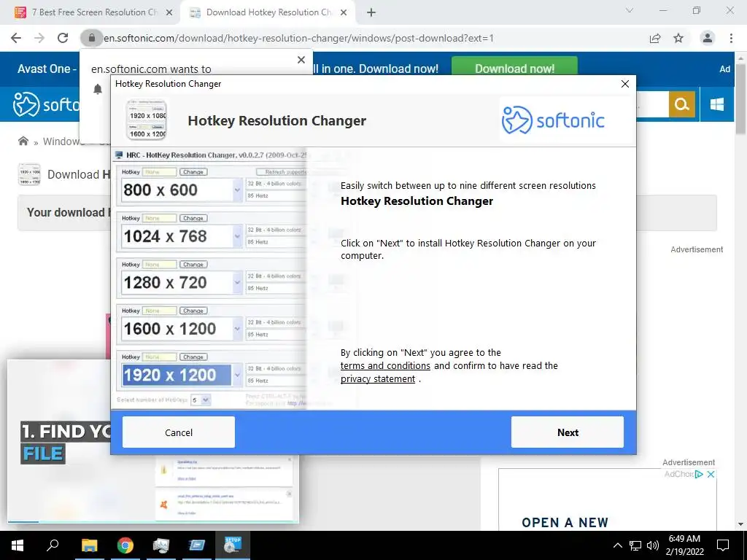
Task: Open the blue window app on the taskbar
Action: click(196, 545)
